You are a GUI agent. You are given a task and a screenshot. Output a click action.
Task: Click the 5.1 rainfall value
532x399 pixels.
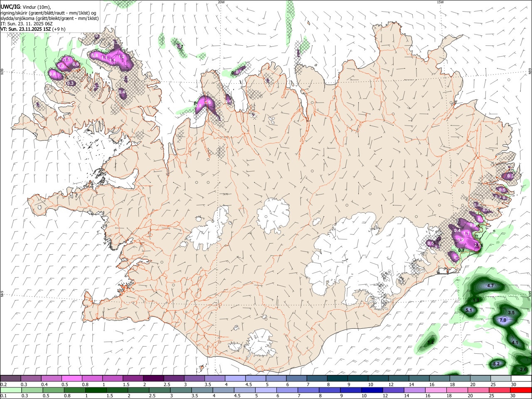(469, 310)
